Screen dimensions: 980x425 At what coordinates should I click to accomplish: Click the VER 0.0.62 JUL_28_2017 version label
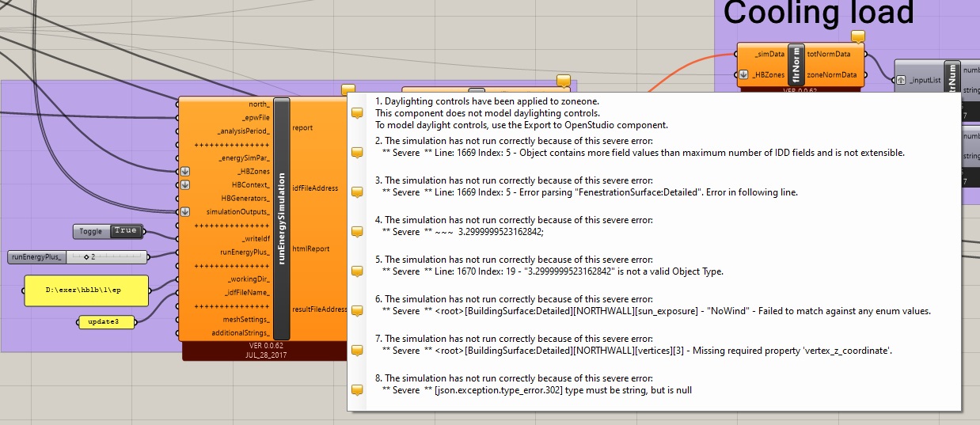point(265,351)
